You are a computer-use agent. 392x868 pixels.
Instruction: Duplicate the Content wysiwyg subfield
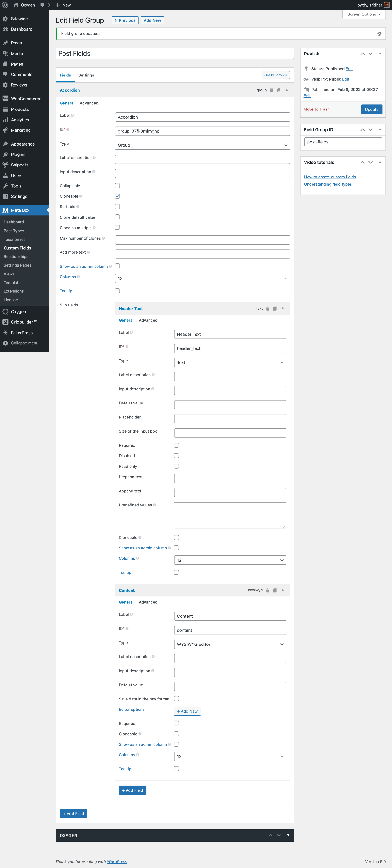275,590
